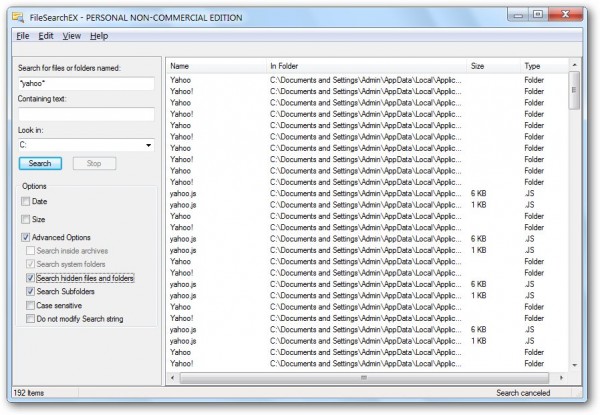Click the Type cell of first row
The width and height of the screenshot is (600, 415).
(x=534, y=80)
